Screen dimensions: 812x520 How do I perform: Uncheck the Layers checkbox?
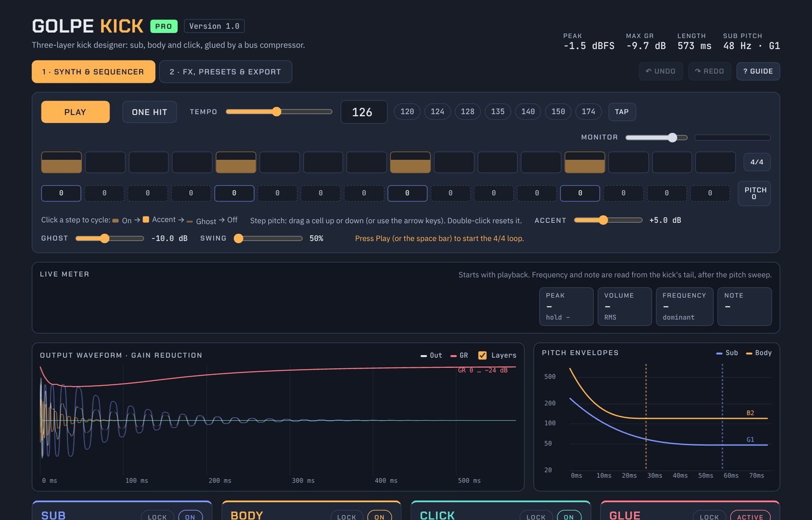click(x=482, y=356)
